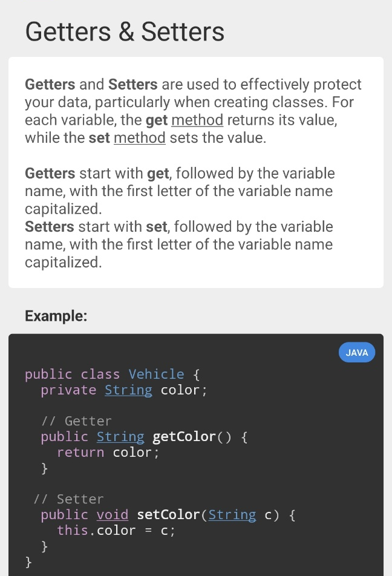Open the 'method' link after bold 'set'
The height and width of the screenshot is (576, 392).
click(x=139, y=137)
